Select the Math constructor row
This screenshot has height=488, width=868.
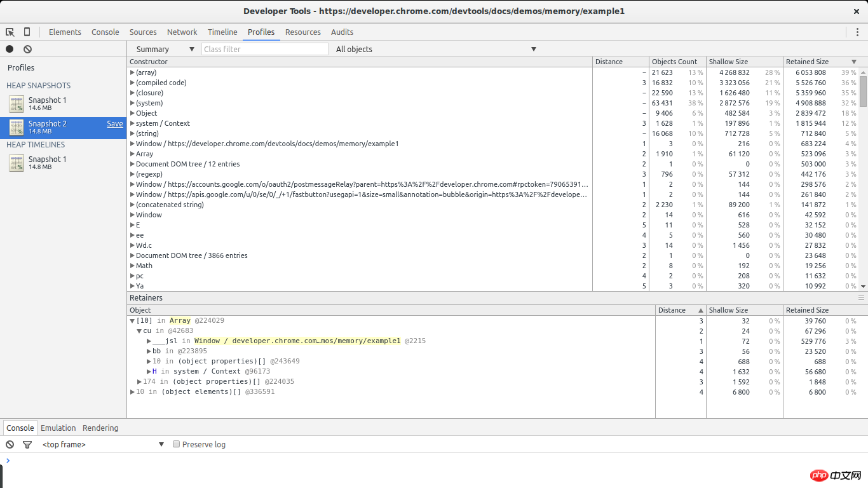point(493,266)
